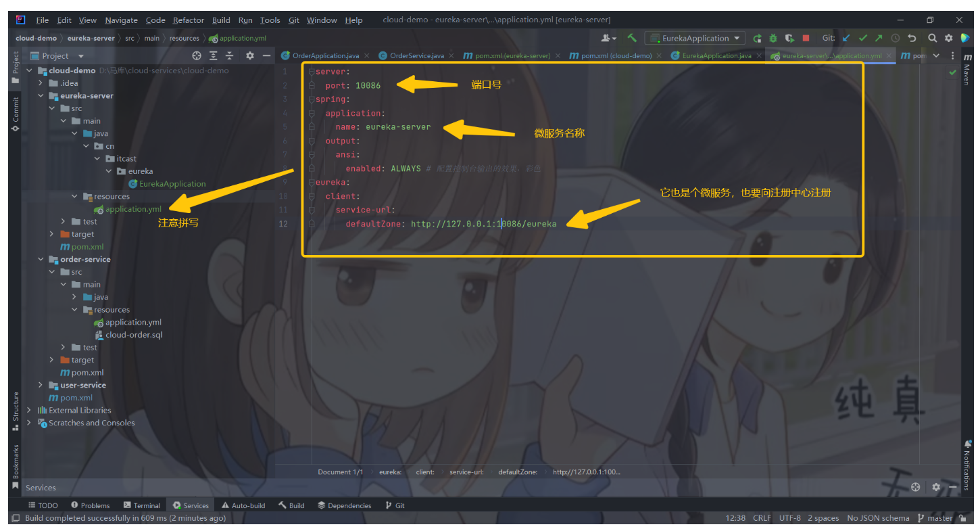Viewport: 980px width, 531px height.
Task: Open EureApplication run configuration dropdown
Action: pos(695,39)
